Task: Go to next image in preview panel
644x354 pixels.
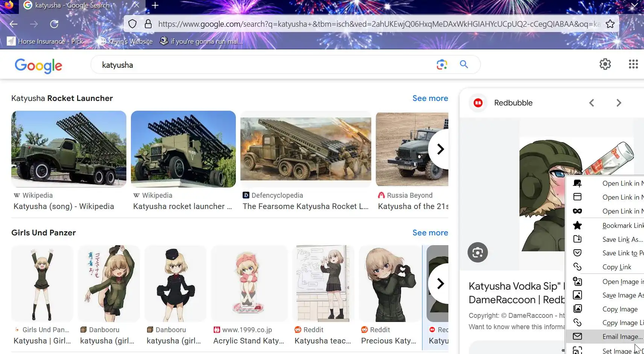Action: click(619, 103)
